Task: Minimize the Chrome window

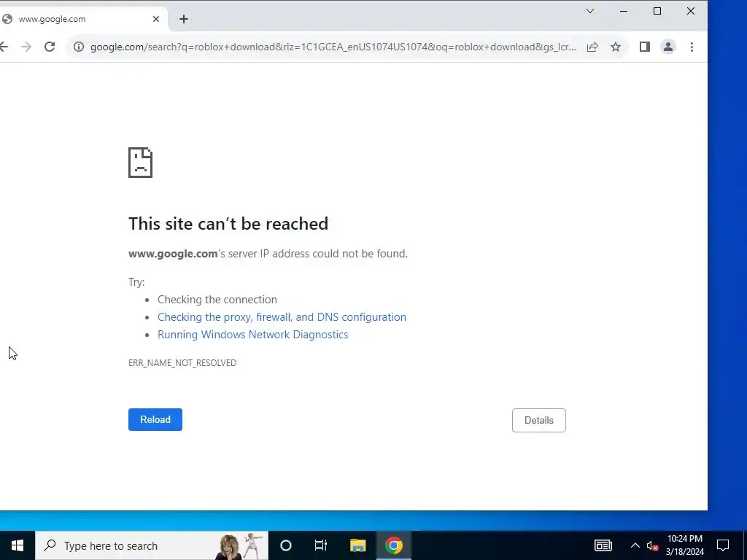Action: [624, 11]
